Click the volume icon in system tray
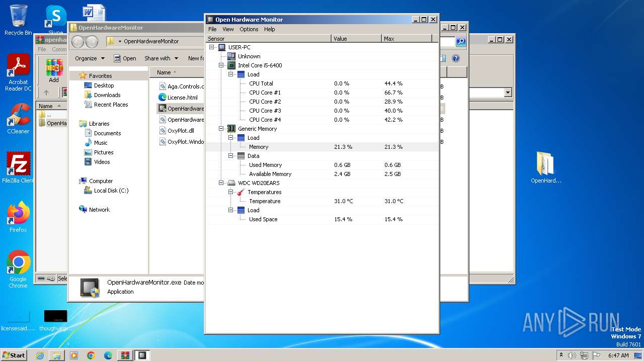This screenshot has width=644, height=362. pos(572,355)
